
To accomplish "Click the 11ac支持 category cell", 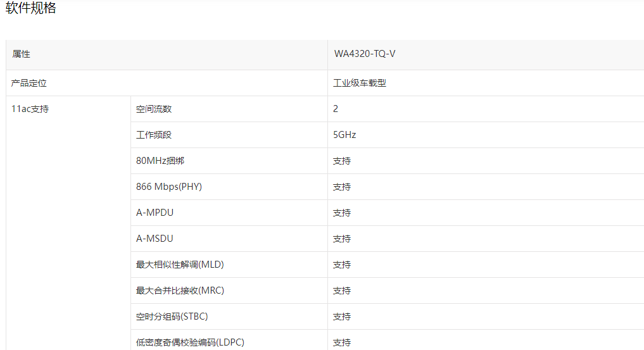I will coord(68,223).
